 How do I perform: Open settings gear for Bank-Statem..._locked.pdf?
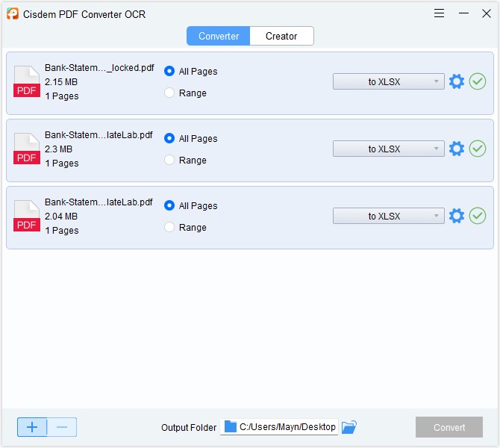pyautogui.click(x=456, y=81)
